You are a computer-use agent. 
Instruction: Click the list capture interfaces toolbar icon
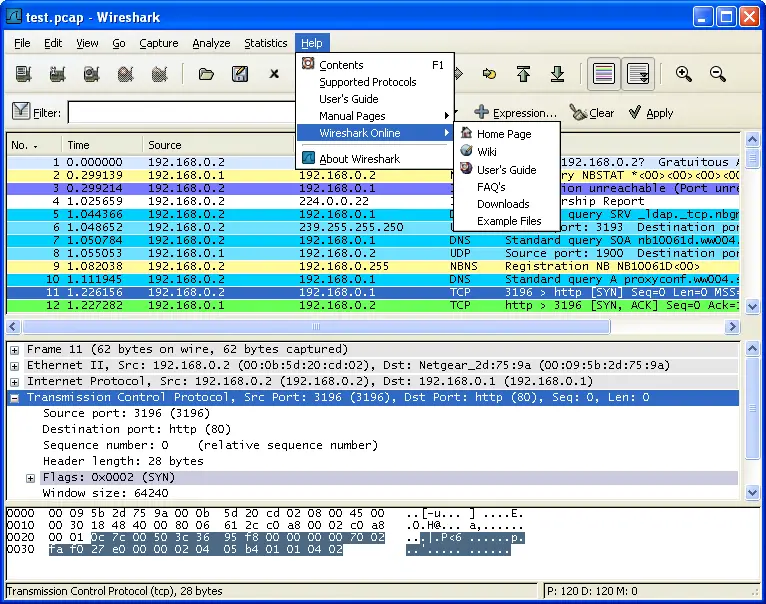[23, 73]
